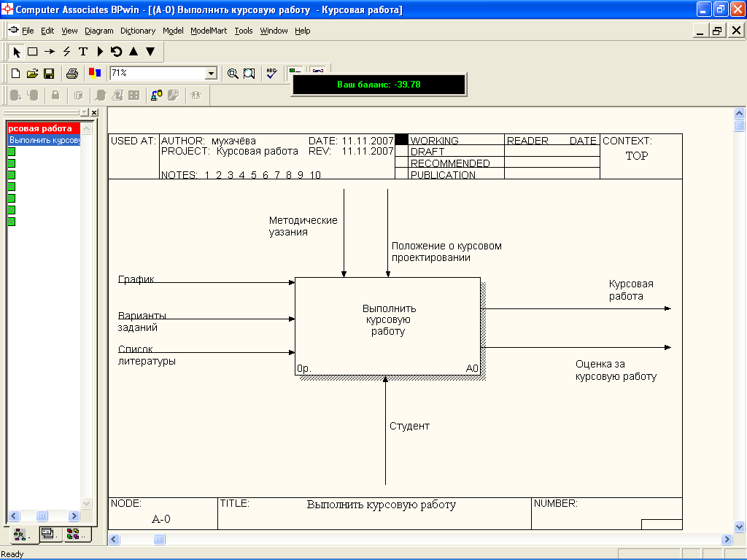The image size is (747, 560).
Task: Click diagram horizontal scrollbar right arrow
Action: (x=727, y=539)
